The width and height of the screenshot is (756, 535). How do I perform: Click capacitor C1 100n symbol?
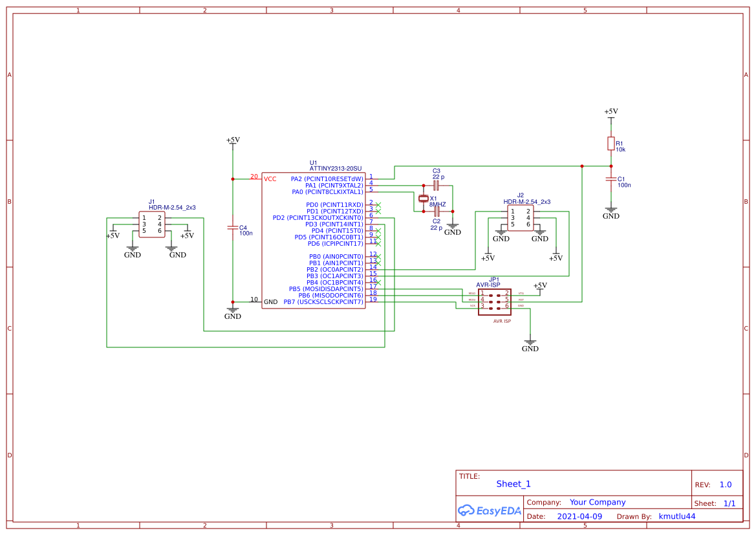pos(610,180)
